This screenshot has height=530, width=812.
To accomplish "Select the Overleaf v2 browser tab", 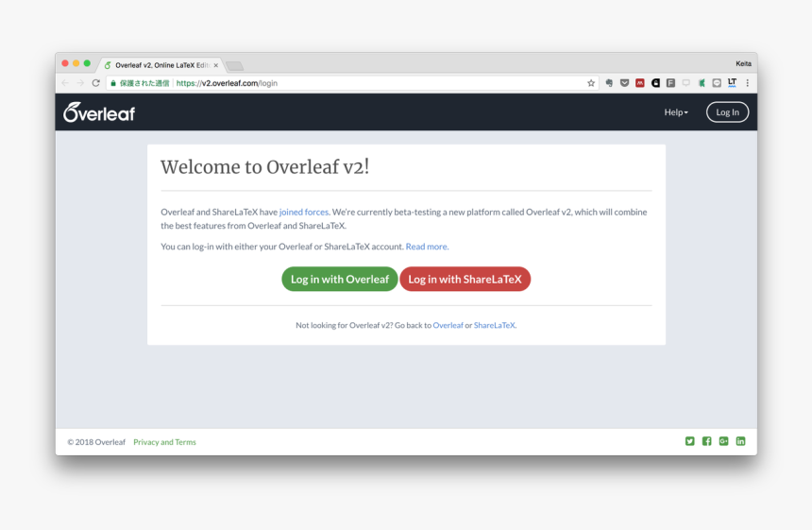I will pyautogui.click(x=161, y=65).
